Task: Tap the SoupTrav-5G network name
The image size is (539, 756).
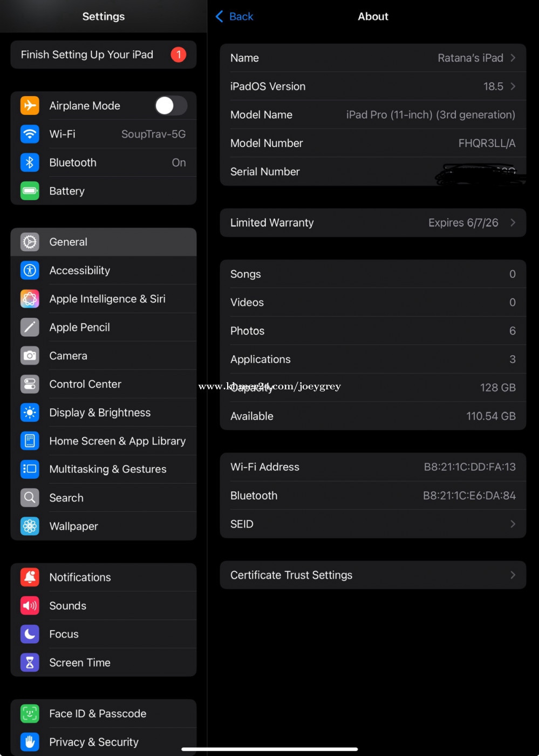Action: point(153,134)
